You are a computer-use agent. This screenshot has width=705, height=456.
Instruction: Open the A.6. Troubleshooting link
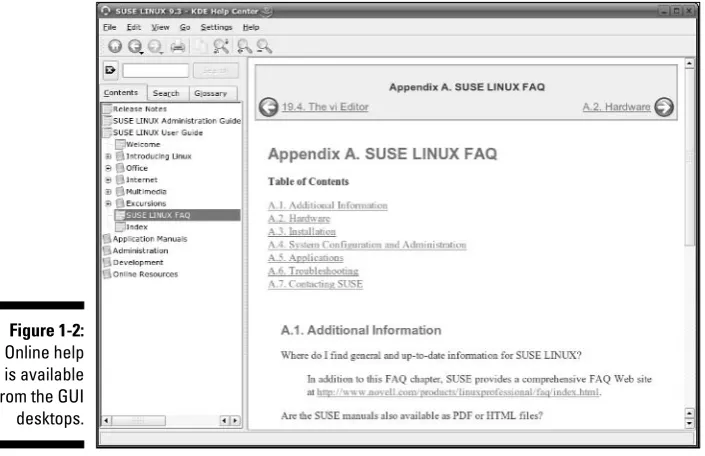click(313, 271)
